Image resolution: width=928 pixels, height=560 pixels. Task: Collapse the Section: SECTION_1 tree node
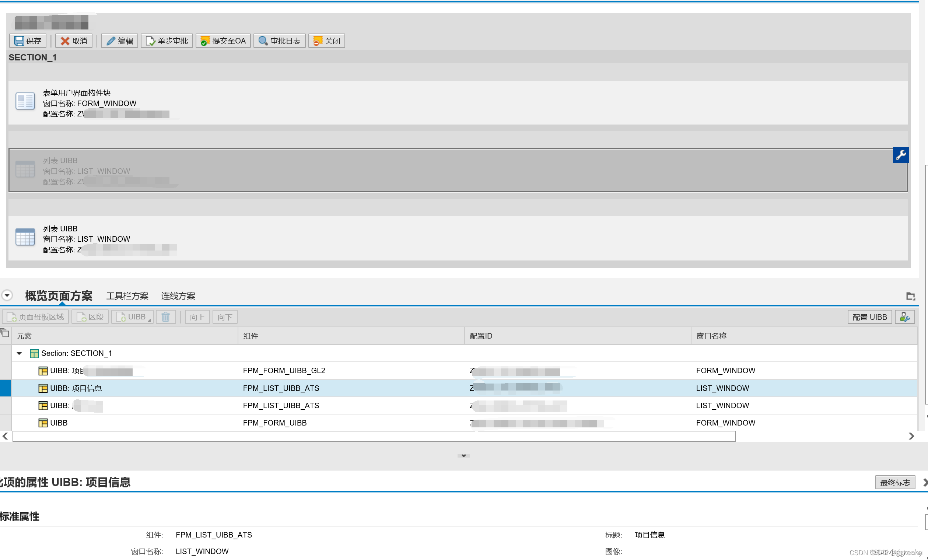click(x=19, y=353)
